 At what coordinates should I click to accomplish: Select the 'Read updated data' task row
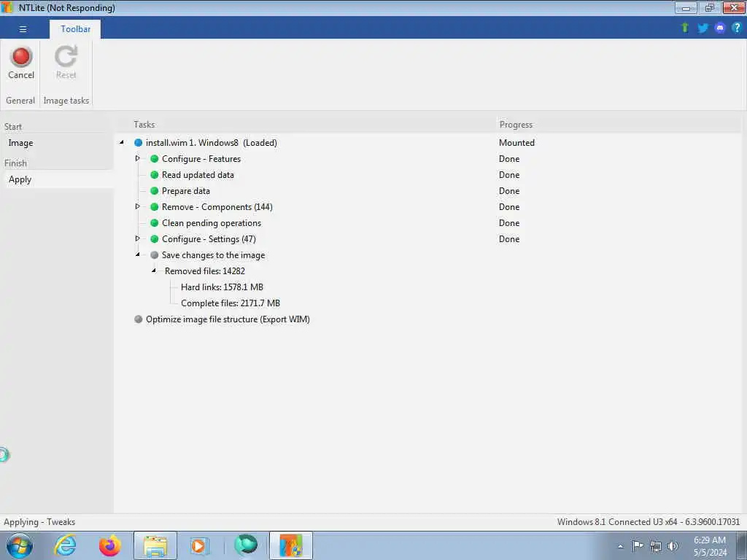[198, 175]
